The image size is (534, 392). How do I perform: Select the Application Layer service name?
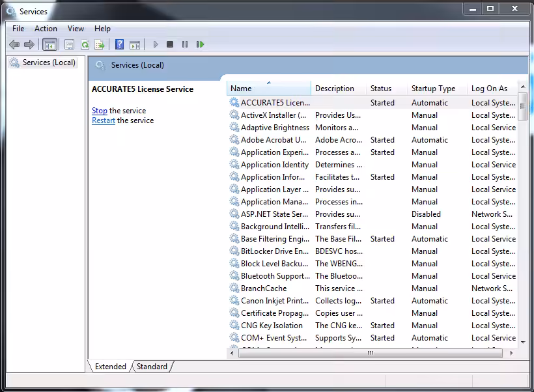point(275,189)
